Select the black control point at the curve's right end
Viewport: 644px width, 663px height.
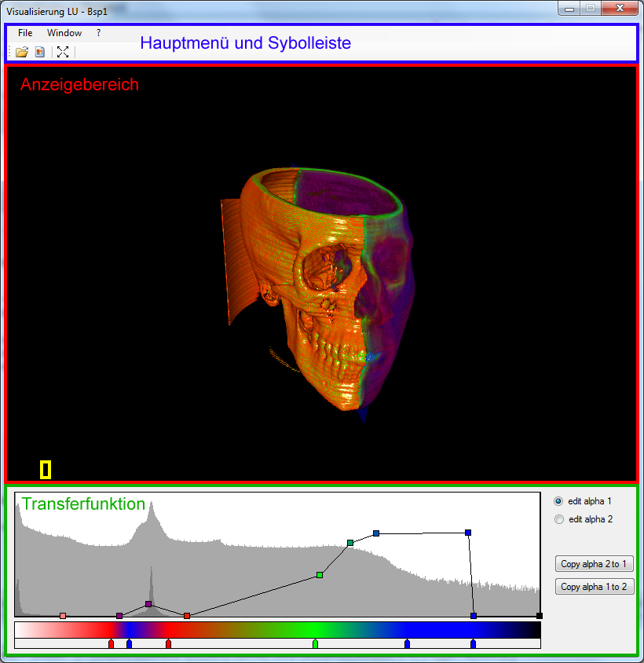[539, 616]
